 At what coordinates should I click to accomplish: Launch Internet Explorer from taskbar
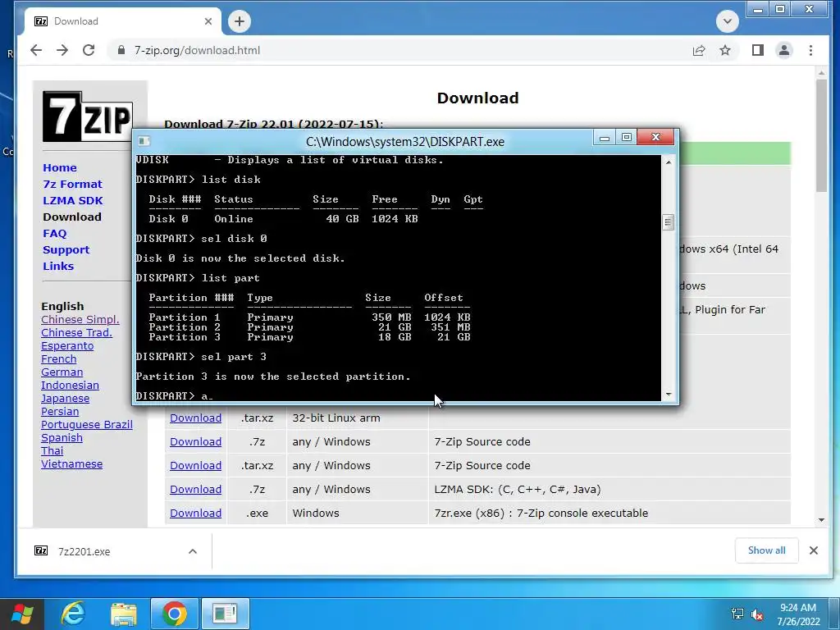tap(73, 614)
